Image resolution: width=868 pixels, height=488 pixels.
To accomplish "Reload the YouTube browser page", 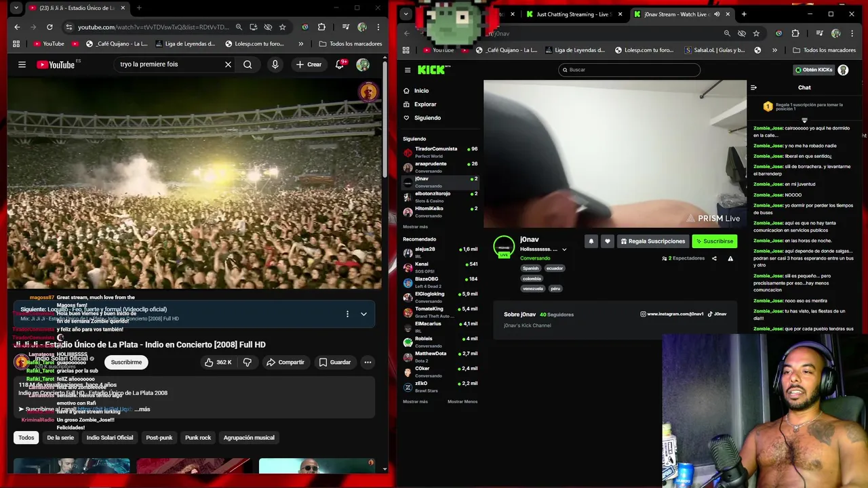I will 50,27.
